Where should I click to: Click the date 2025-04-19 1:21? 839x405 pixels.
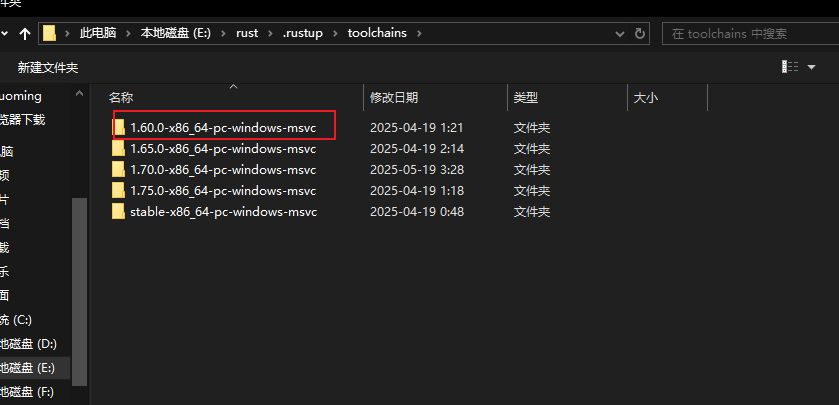417,128
